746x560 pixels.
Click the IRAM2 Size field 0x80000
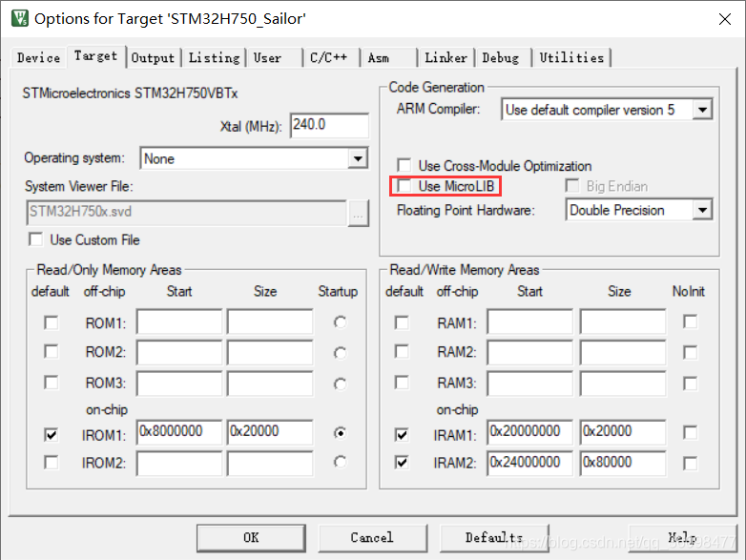pos(622,463)
